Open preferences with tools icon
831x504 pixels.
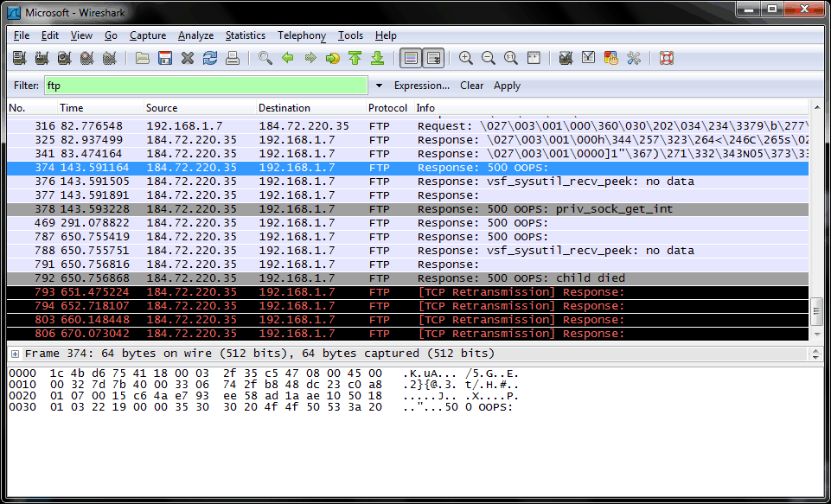pyautogui.click(x=633, y=58)
